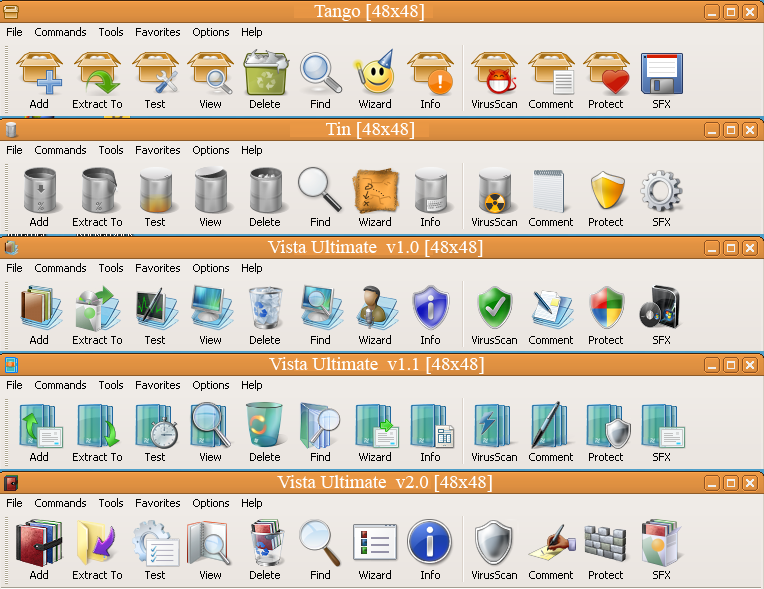764x589 pixels.
Task: Click Extract To folder in Vista Ultimate v2.0
Action: click(x=96, y=543)
